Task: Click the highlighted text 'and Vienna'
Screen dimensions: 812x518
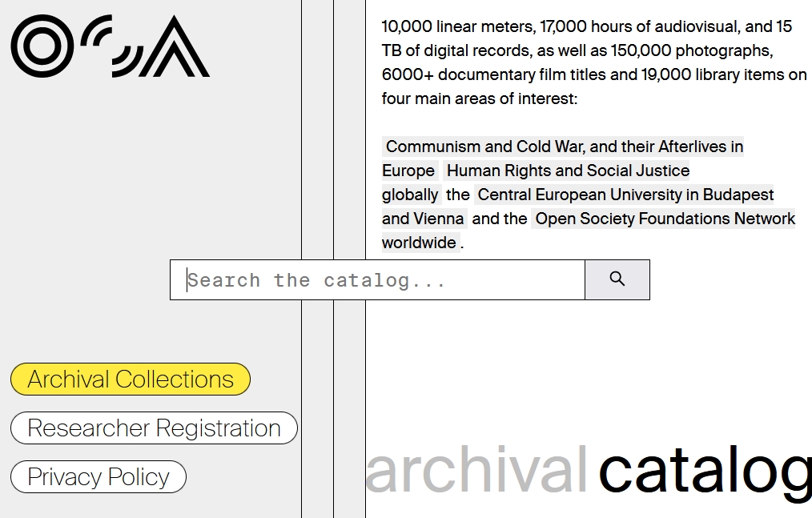Action: click(x=423, y=219)
